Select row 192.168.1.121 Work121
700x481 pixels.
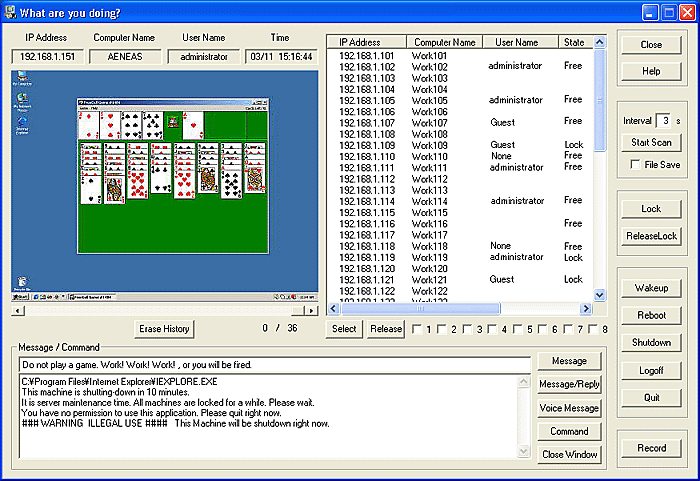[460, 280]
